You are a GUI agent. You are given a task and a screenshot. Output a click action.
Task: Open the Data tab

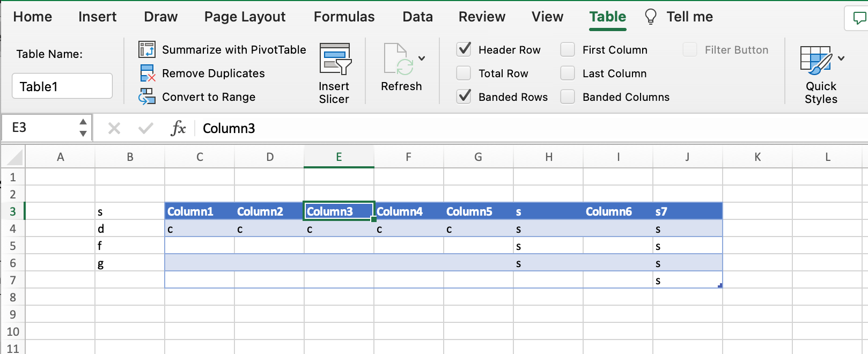point(417,17)
